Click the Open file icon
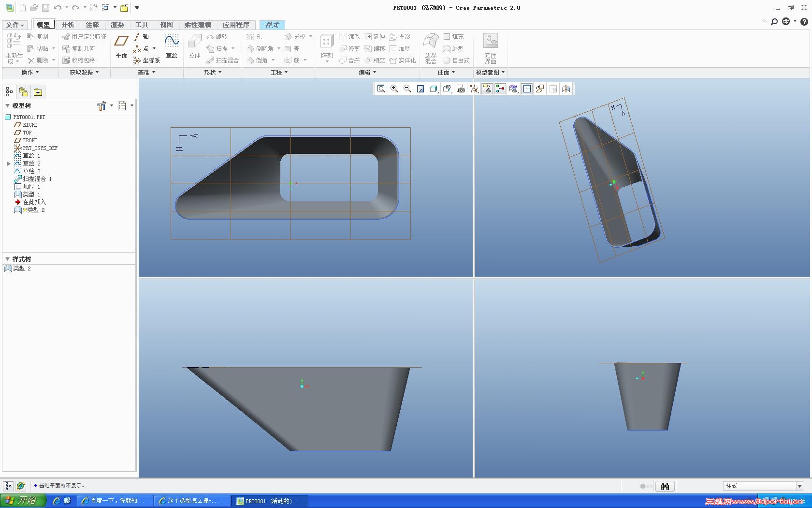Viewport: 812px width, 508px height. click(34, 8)
